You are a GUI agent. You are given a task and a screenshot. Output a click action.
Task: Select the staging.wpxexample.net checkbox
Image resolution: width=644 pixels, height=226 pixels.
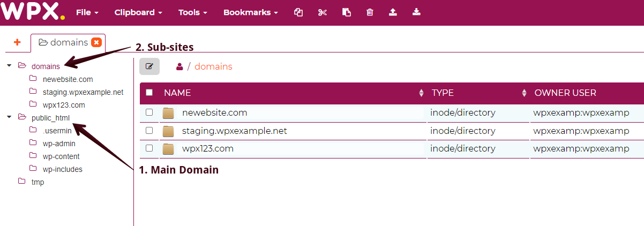[149, 130]
